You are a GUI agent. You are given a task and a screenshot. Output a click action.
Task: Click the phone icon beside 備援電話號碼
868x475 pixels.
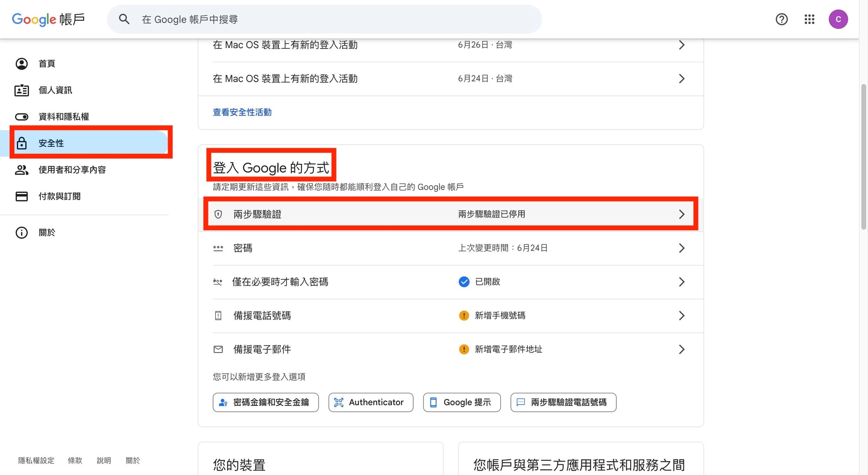(218, 316)
